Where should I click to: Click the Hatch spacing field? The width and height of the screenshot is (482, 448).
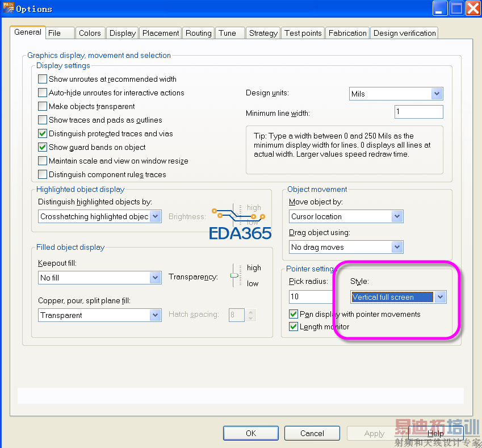236,315
